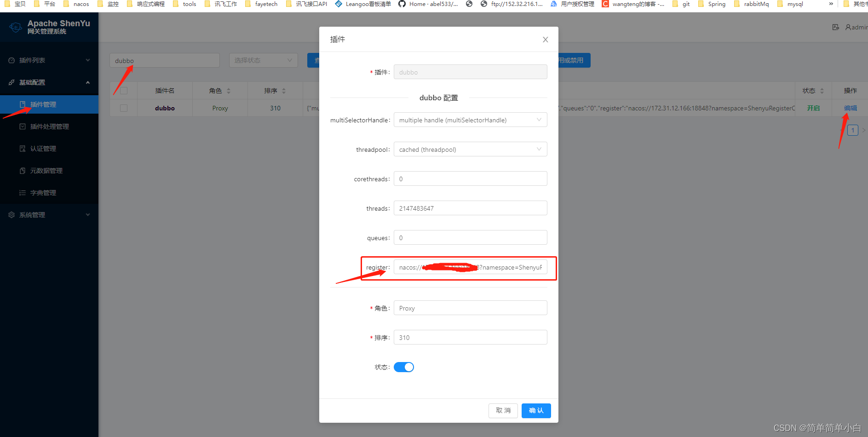The height and width of the screenshot is (437, 868).
Task: Click the queues input field
Action: click(471, 238)
